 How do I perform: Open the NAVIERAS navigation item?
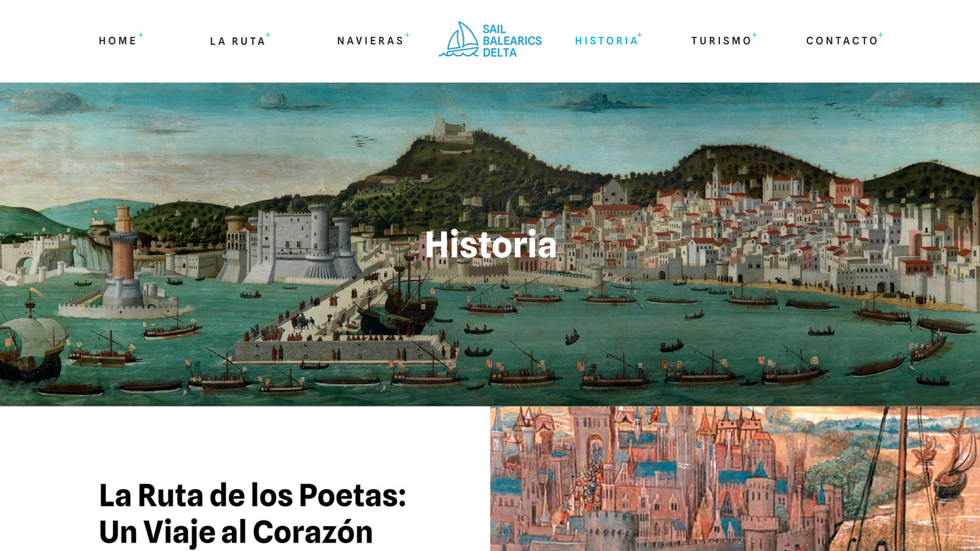pyautogui.click(x=370, y=40)
